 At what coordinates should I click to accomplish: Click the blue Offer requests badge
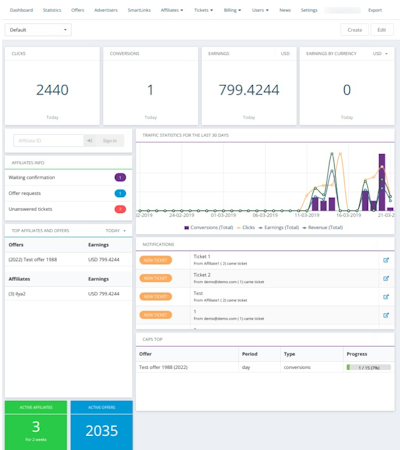[x=120, y=193]
